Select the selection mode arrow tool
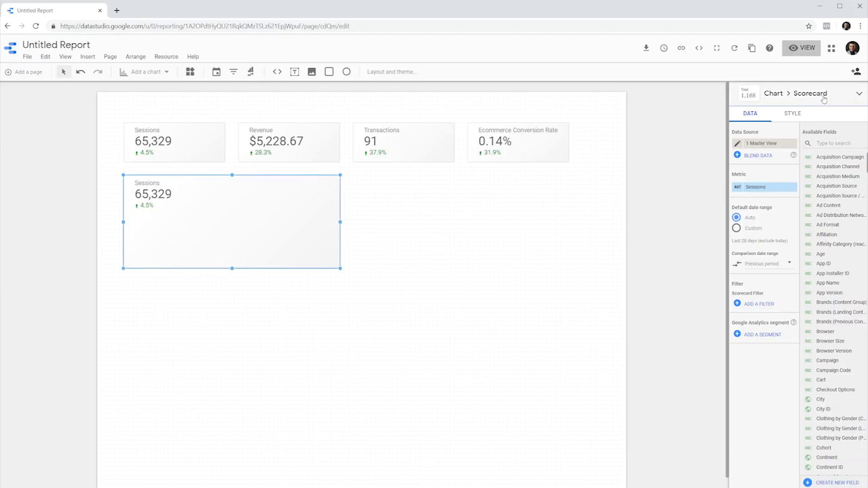The image size is (868, 488). (63, 72)
